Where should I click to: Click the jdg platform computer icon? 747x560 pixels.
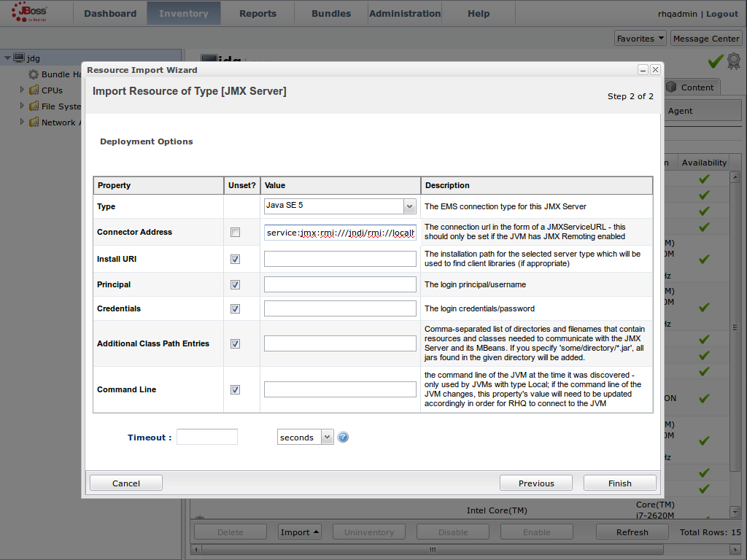[x=19, y=58]
